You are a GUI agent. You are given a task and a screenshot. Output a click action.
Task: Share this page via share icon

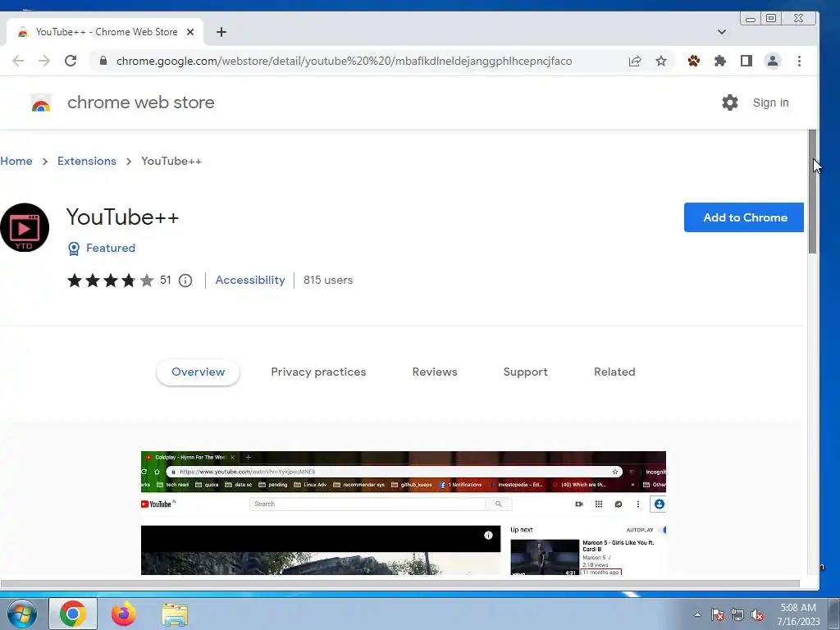(x=635, y=61)
